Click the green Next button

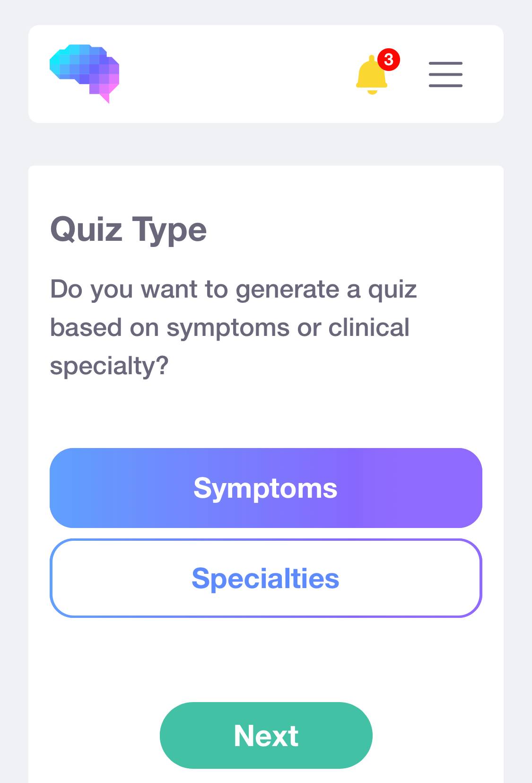pos(266,735)
